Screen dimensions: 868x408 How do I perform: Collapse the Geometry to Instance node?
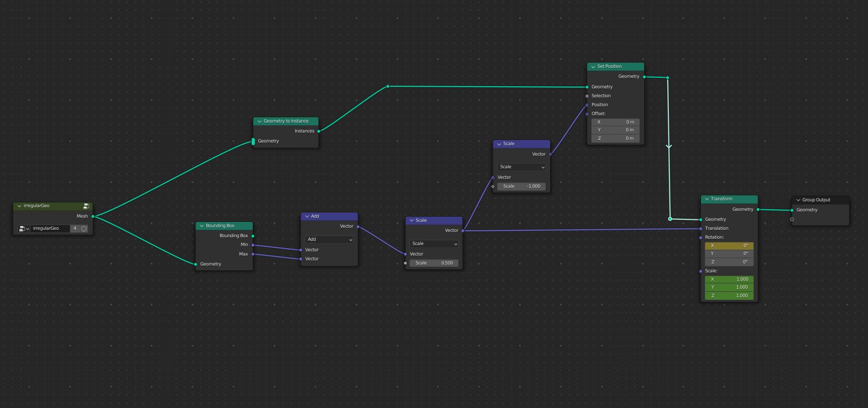[260, 121]
